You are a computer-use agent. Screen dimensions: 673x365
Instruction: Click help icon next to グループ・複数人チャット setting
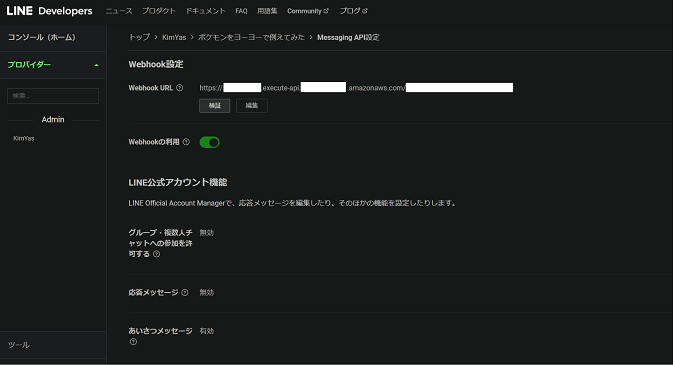point(157,254)
